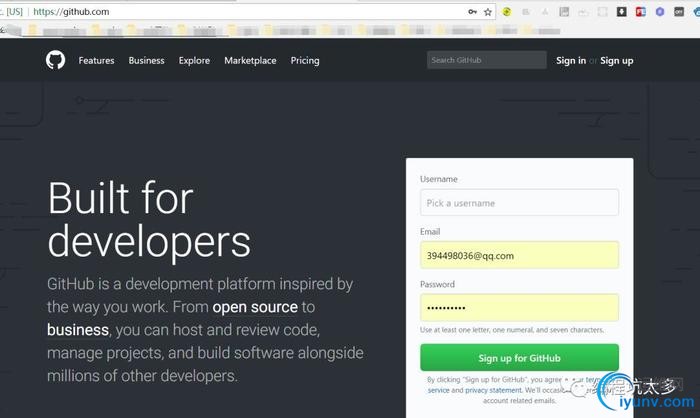Click the dark 'on' extension icon
The height and width of the screenshot is (418, 700).
pyautogui.click(x=679, y=12)
